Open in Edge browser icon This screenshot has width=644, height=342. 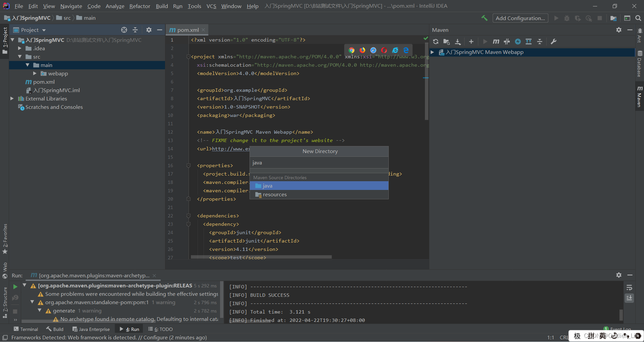(406, 50)
